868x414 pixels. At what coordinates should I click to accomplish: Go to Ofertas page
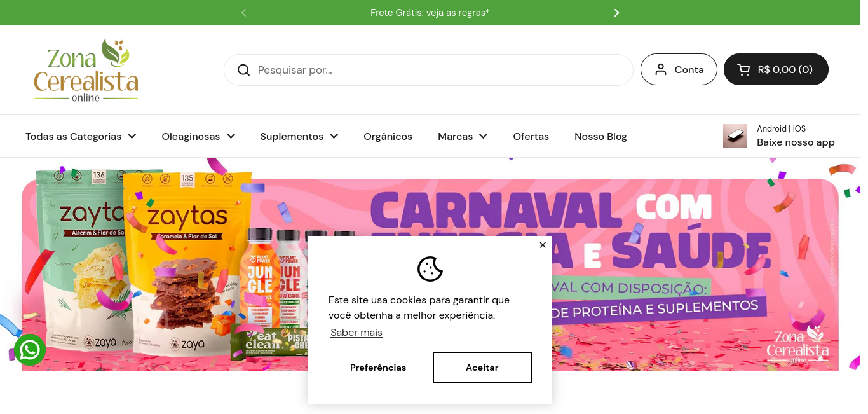pyautogui.click(x=531, y=136)
